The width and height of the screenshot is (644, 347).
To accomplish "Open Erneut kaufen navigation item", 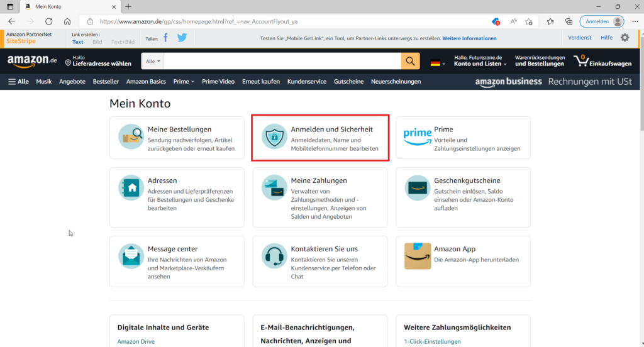I will click(x=261, y=81).
